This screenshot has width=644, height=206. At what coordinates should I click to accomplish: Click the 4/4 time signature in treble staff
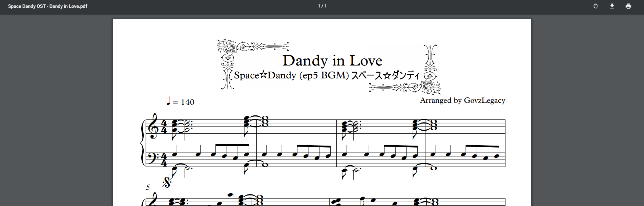coord(164,127)
